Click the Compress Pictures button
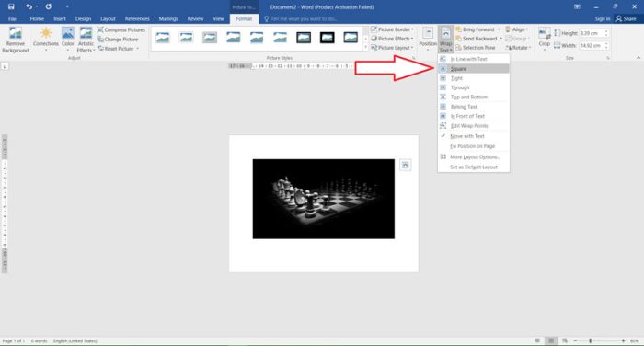This screenshot has height=346, width=644. pos(121,30)
